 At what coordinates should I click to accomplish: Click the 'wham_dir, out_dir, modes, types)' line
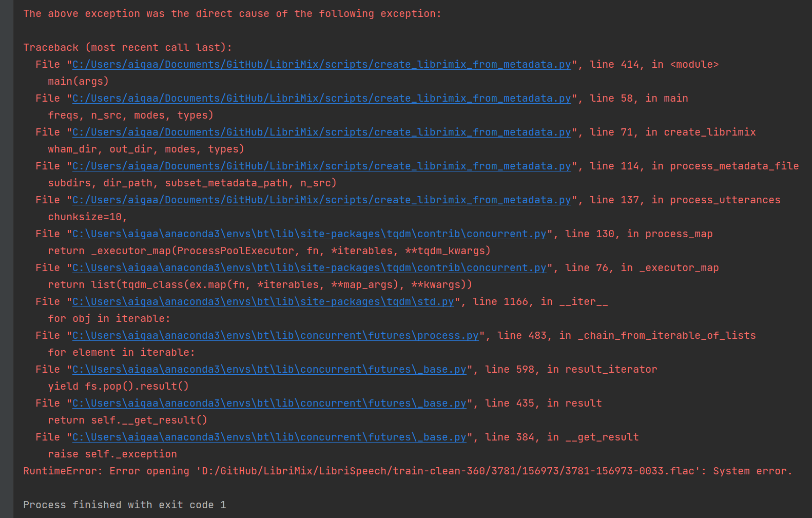point(146,149)
